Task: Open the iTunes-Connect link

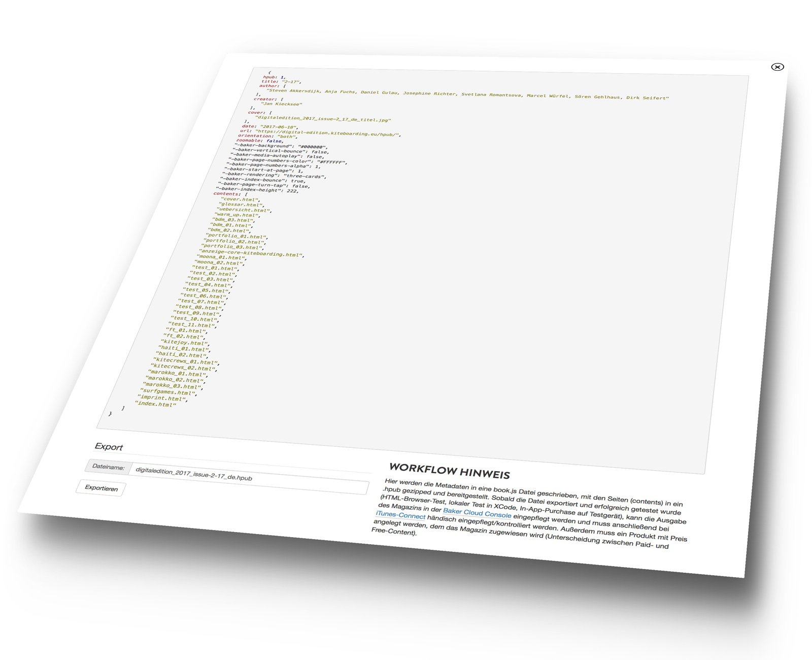Action: click(x=400, y=515)
